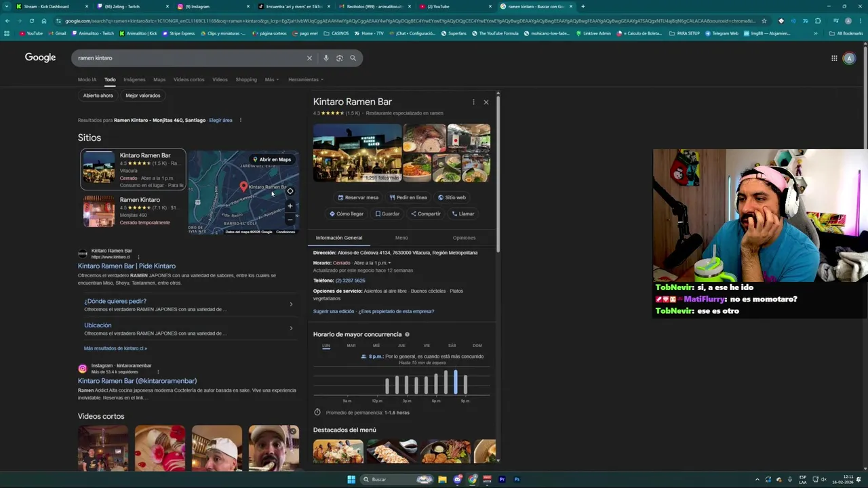Viewport: 868px width, 488px height.
Task: Open the Google apps grid
Action: click(x=834, y=58)
